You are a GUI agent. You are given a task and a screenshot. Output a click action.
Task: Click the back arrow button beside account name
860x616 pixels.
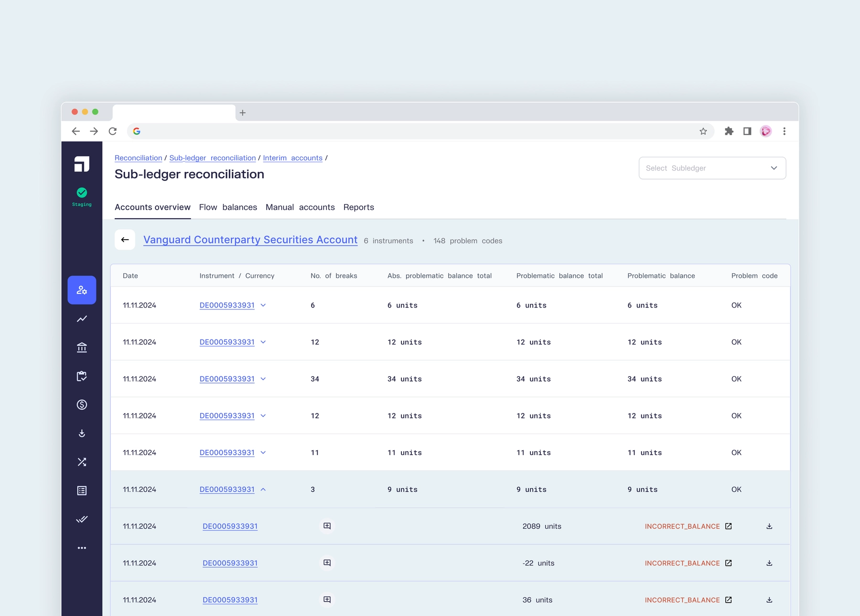click(x=125, y=240)
